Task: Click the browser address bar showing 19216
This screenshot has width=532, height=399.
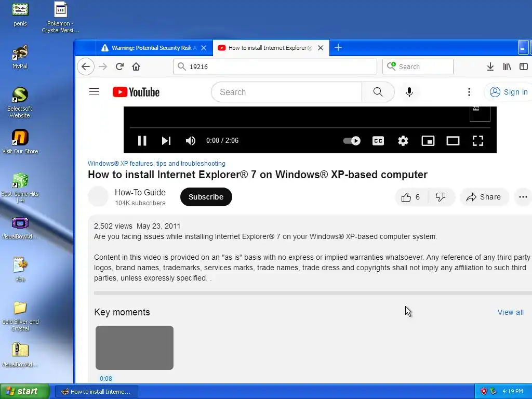Action: pyautogui.click(x=275, y=66)
